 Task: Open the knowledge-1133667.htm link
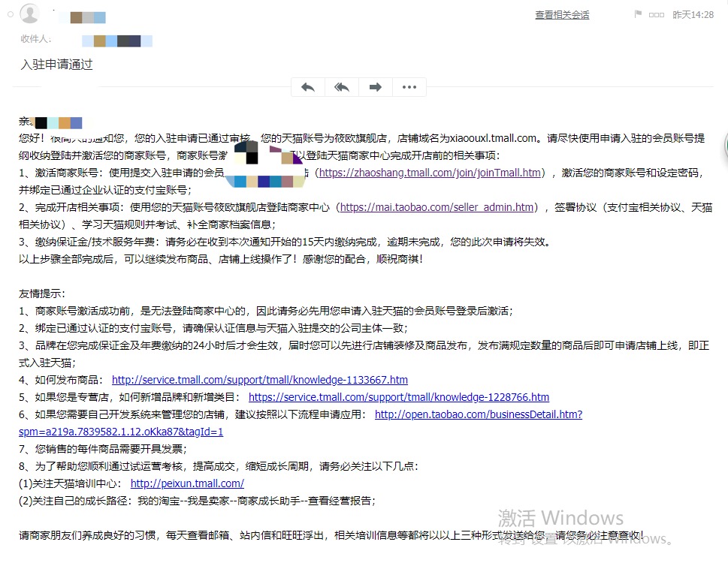click(260, 380)
